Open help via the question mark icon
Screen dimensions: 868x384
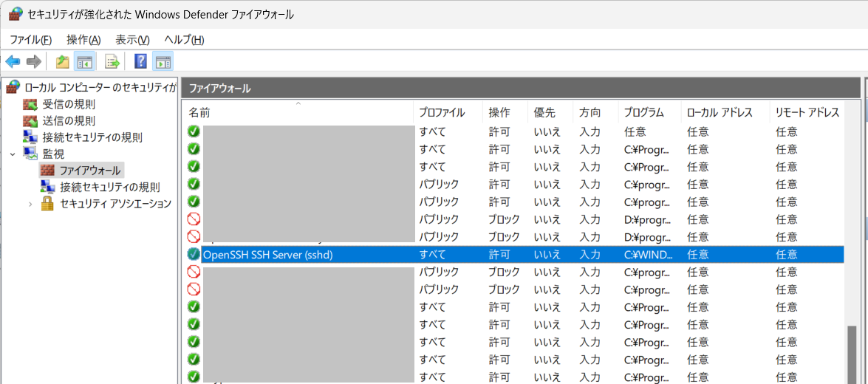tap(140, 61)
